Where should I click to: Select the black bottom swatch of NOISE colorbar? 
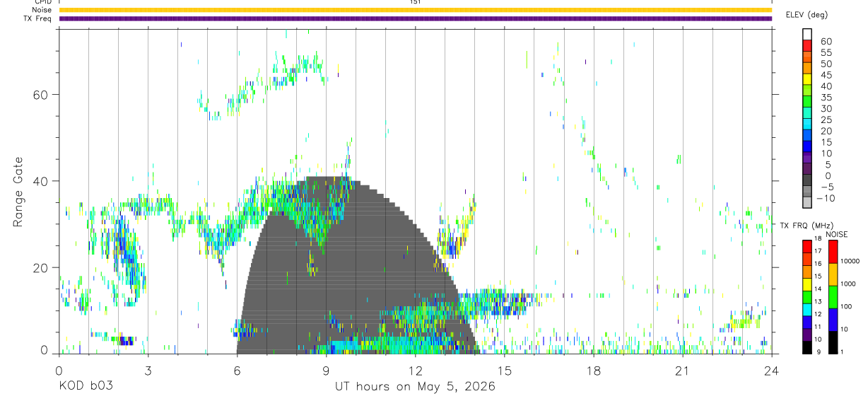coord(833,342)
